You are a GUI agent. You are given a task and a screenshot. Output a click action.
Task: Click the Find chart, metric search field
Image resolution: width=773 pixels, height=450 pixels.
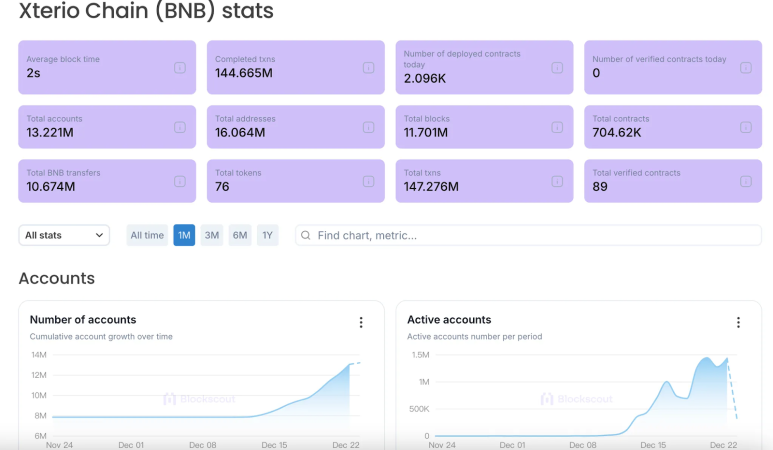point(530,235)
